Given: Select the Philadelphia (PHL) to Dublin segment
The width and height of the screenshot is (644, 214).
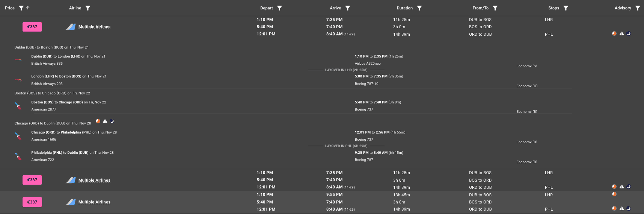Looking at the screenshot, I should click(60, 153).
